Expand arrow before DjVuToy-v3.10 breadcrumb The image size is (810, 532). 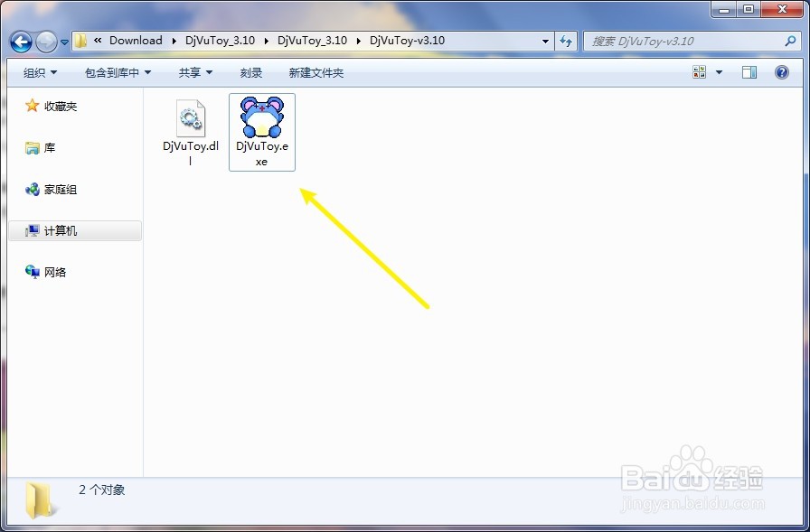359,41
